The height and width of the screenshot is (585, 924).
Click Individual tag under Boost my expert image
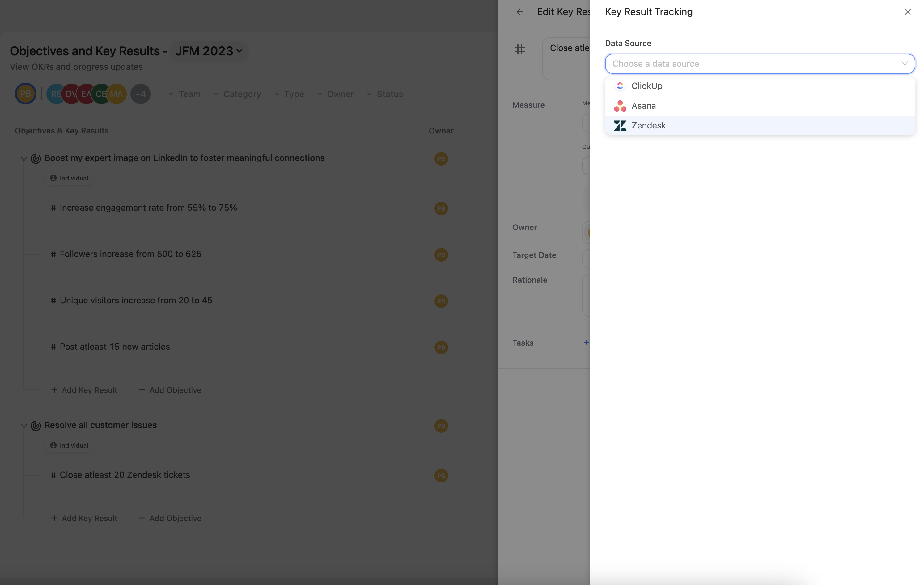click(x=69, y=178)
